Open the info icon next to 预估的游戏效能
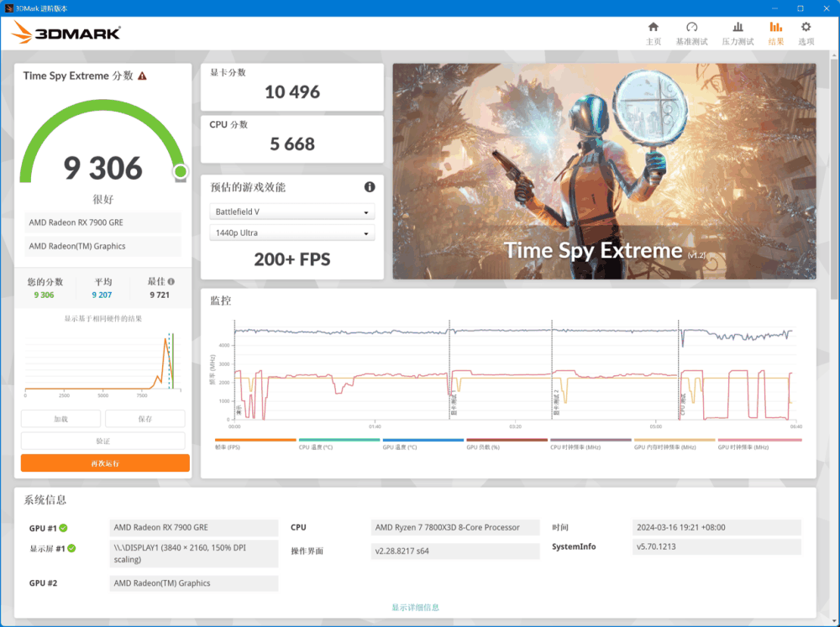This screenshot has height=627, width=840. pyautogui.click(x=370, y=187)
